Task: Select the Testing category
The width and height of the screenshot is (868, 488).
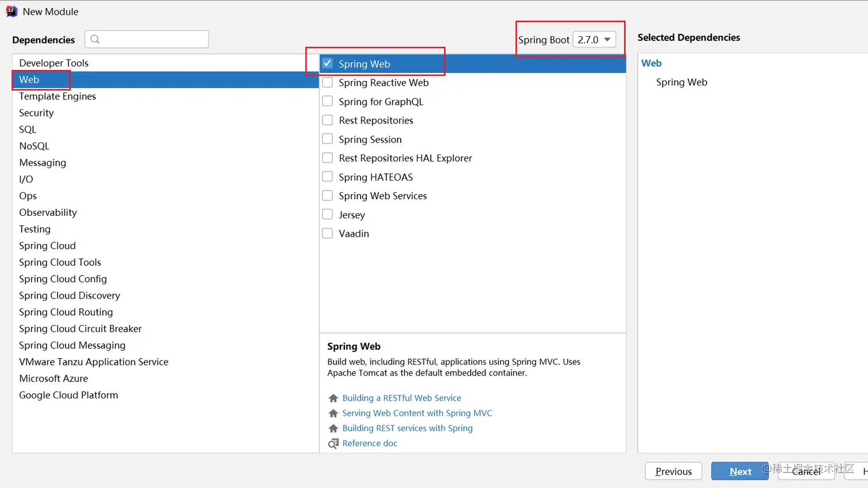Action: (x=165, y=229)
